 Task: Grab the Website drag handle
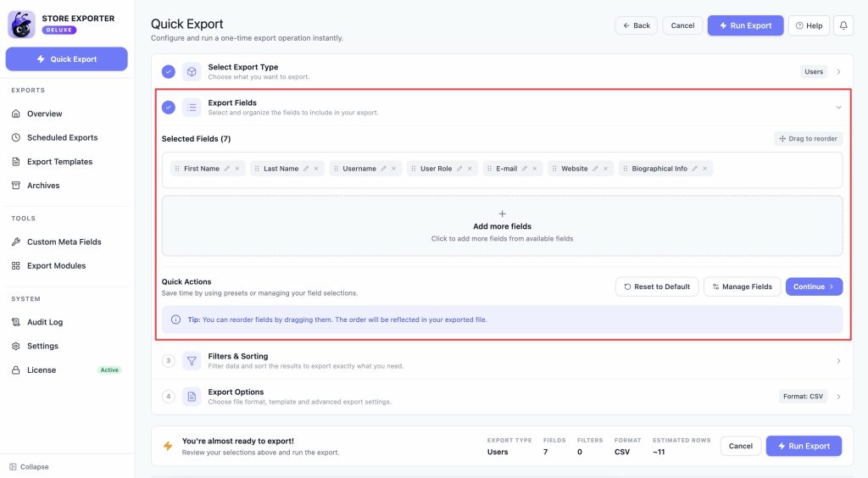click(x=554, y=169)
